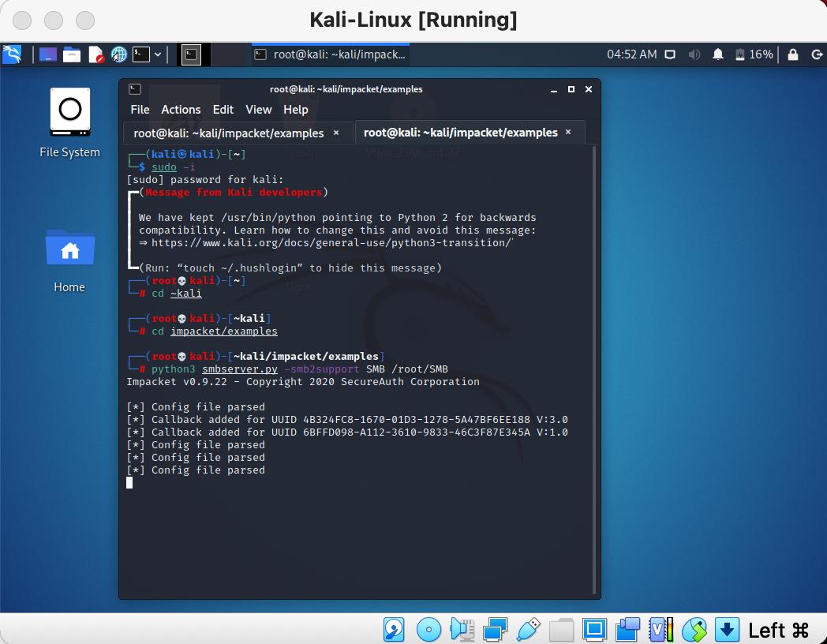The image size is (827, 644).
Task: Click VirtualBox USB devices icon
Action: (529, 629)
